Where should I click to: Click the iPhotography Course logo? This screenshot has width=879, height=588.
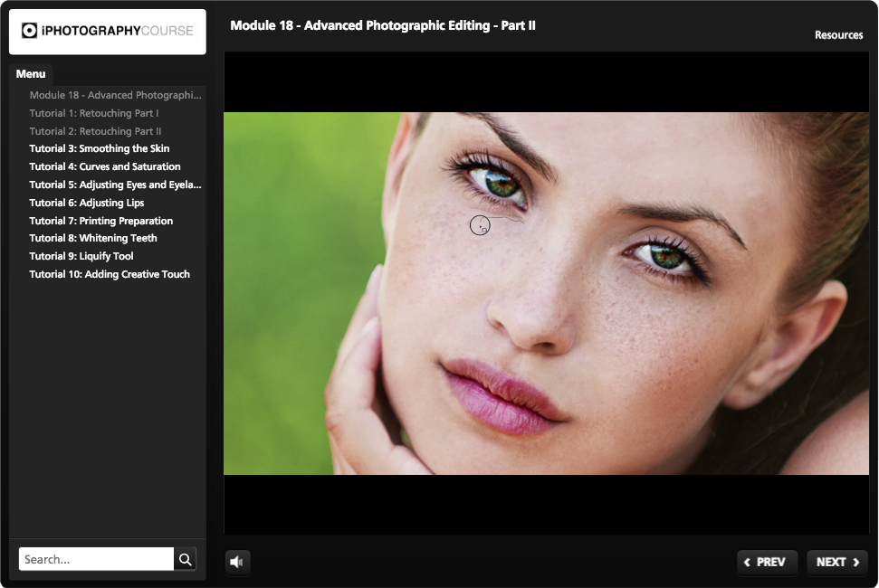tap(108, 31)
